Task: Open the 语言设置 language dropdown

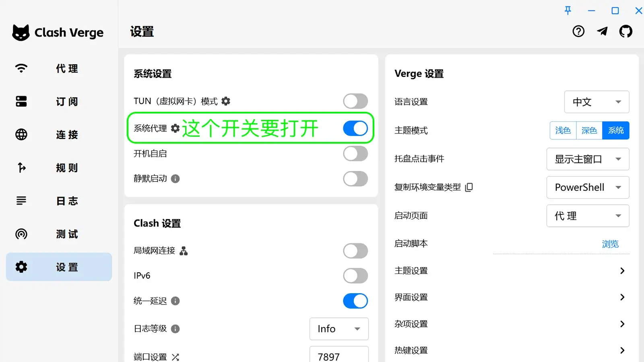Action: tap(596, 102)
